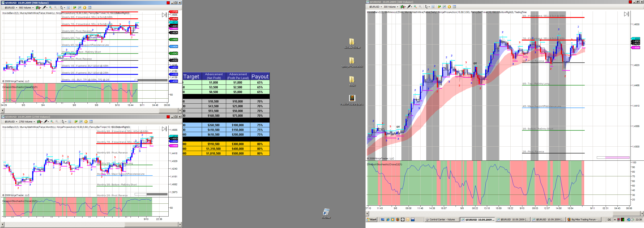This screenshot has height=228, width=644.
Task: Open indicators chart icon in 900 Volume toolbar
Action: [79, 8]
